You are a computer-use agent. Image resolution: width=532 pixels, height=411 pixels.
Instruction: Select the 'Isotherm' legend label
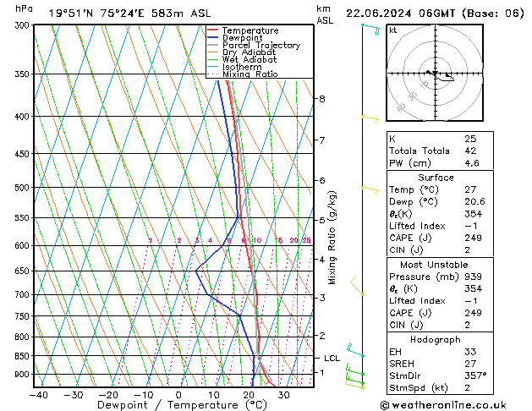click(242, 67)
